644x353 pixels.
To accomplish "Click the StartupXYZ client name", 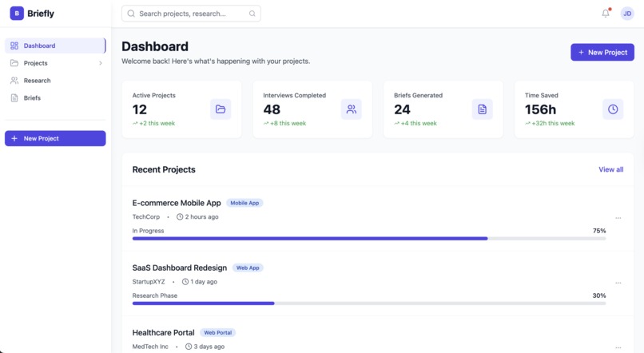I will point(149,282).
